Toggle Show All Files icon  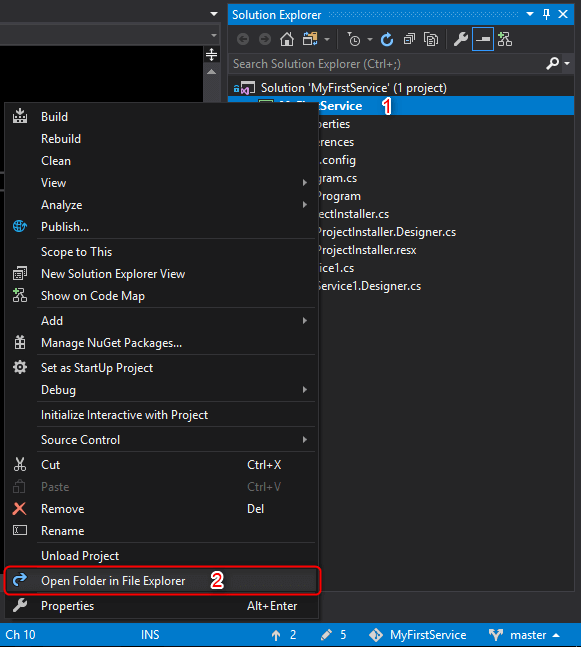point(431,40)
